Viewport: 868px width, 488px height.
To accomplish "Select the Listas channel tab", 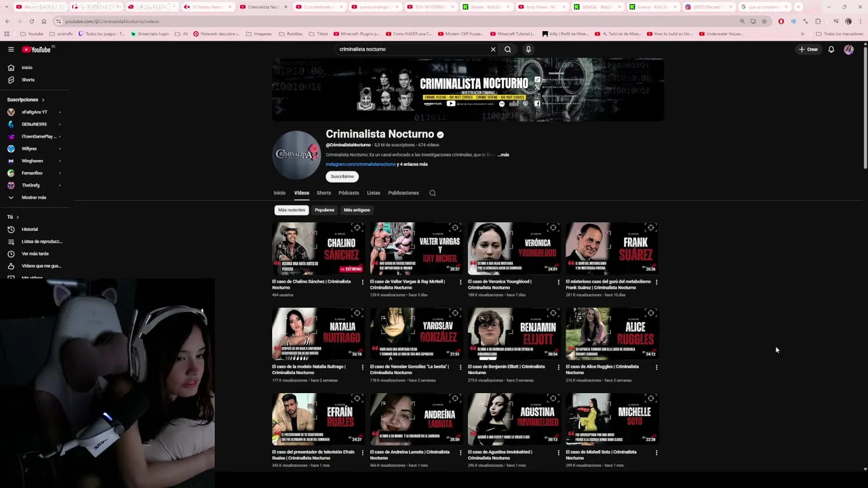I will 374,193.
